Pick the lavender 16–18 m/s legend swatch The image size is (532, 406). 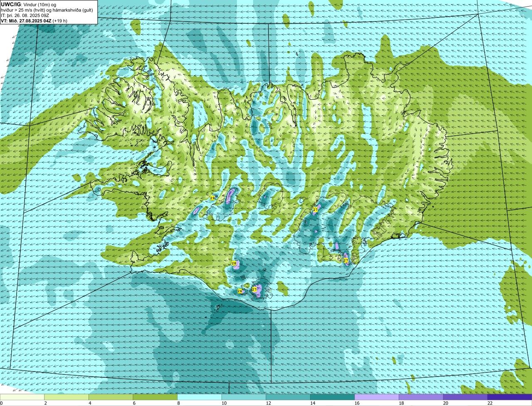click(x=377, y=397)
